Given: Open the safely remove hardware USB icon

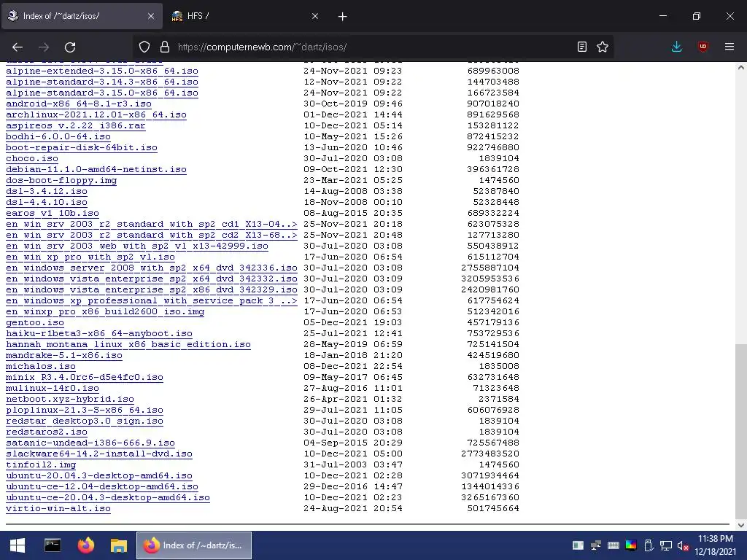Looking at the screenshot, I should tap(649, 545).
